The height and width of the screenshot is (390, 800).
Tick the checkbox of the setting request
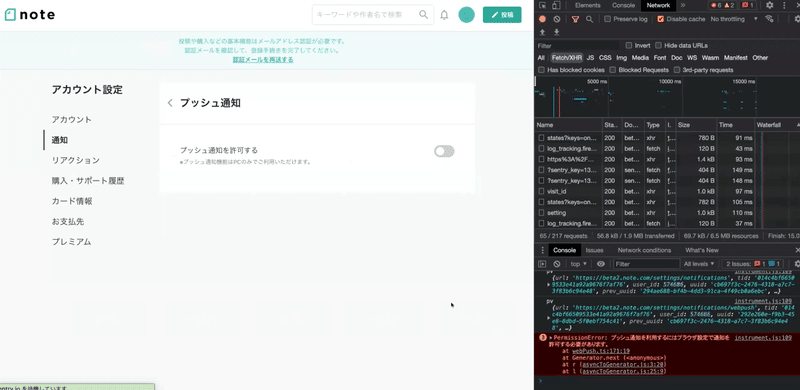(x=541, y=213)
